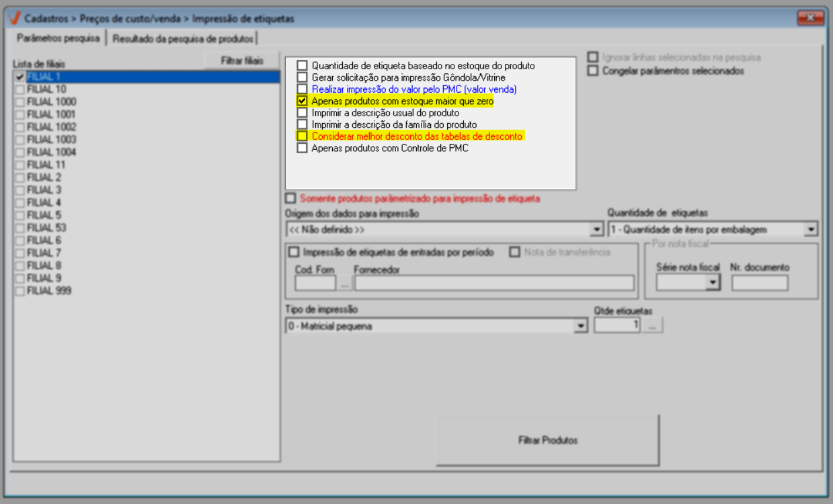Click the Nr. documento input field
The width and height of the screenshot is (833, 504).
pos(760,284)
